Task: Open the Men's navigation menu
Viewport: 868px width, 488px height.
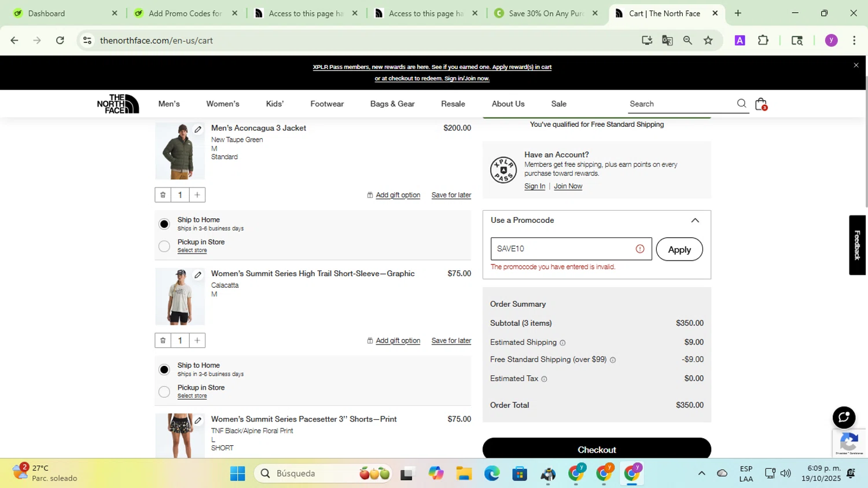Action: tap(169, 104)
